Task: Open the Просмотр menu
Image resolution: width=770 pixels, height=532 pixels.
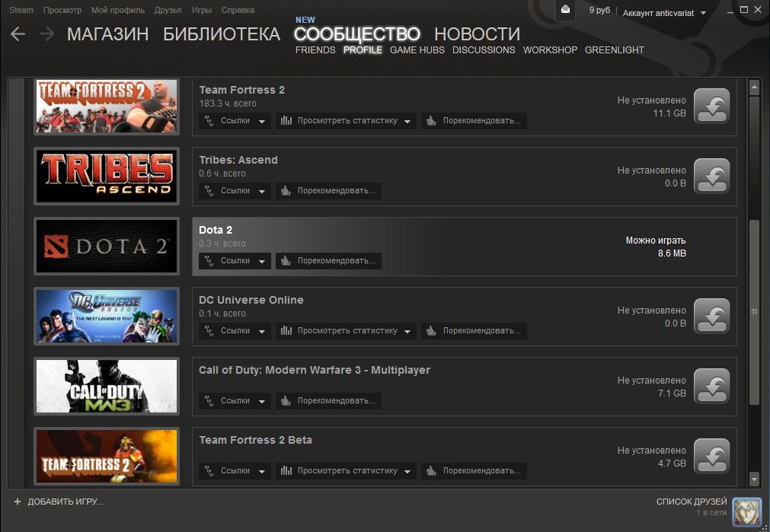Action: 62,10
